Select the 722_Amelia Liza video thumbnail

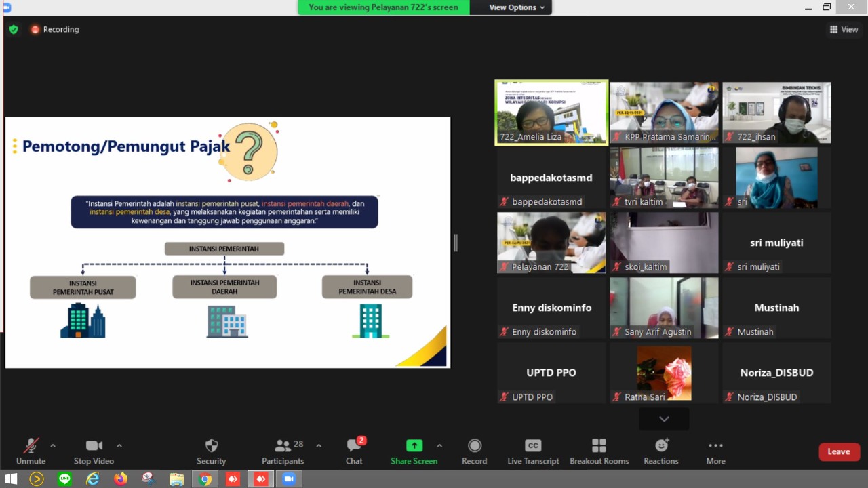[x=551, y=113]
